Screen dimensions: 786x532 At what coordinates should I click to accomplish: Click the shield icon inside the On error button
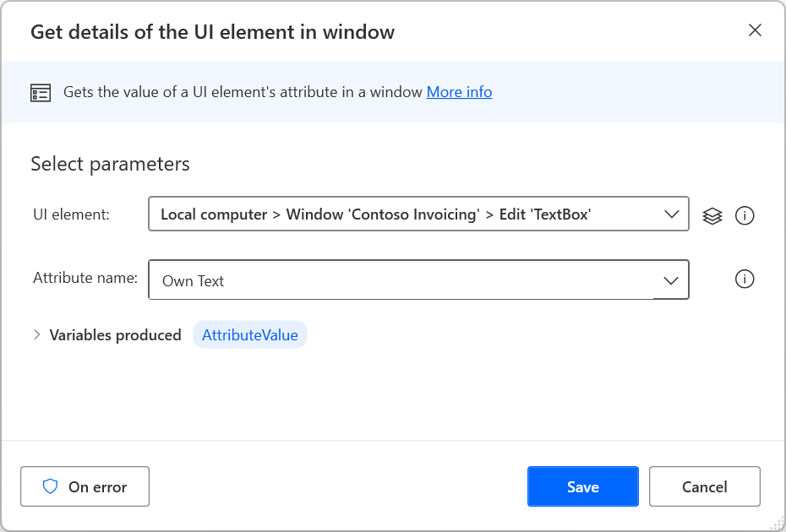click(51, 486)
